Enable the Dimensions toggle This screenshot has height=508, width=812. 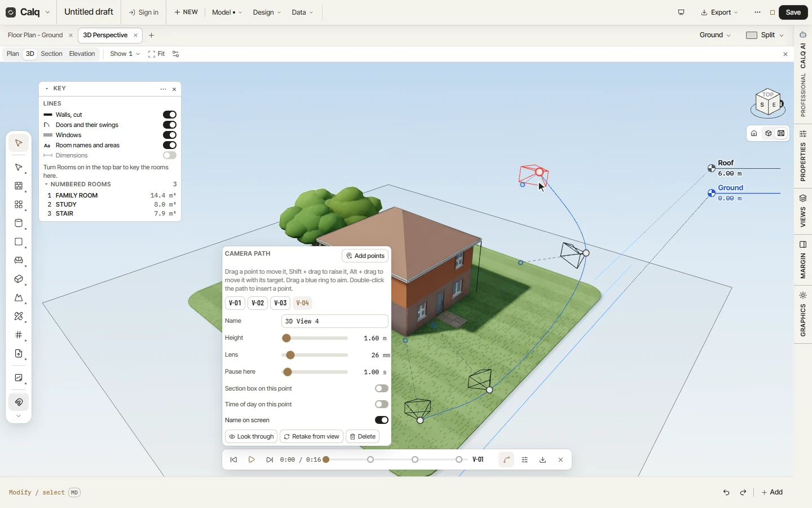170,156
